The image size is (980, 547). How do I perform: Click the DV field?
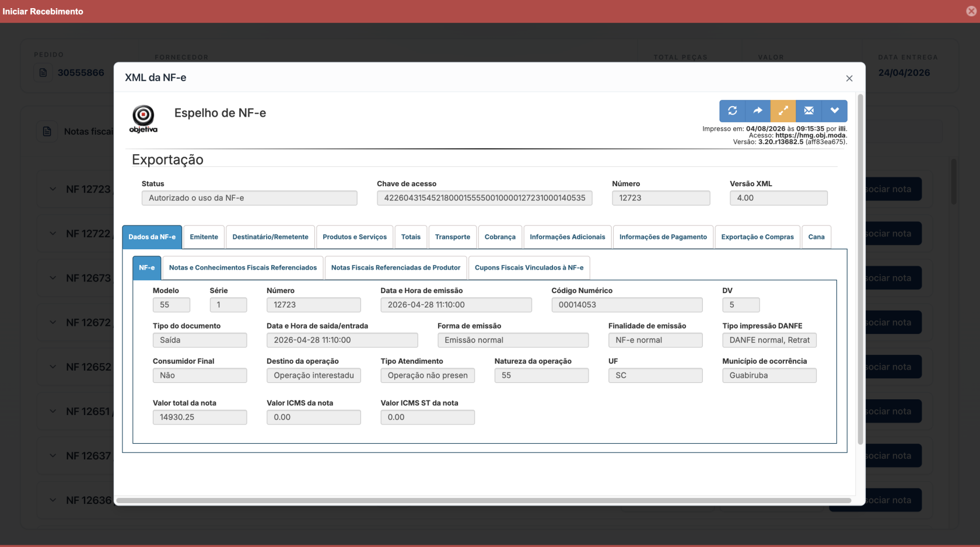click(x=741, y=305)
